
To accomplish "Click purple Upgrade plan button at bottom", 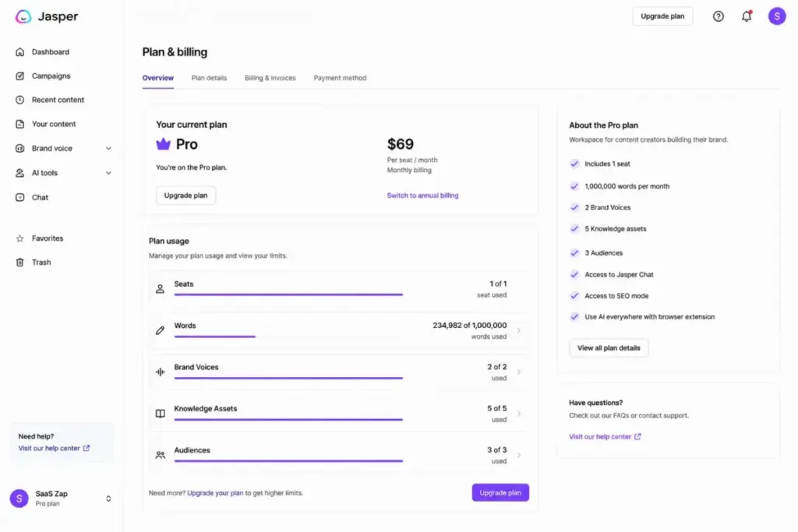I will click(x=500, y=492).
